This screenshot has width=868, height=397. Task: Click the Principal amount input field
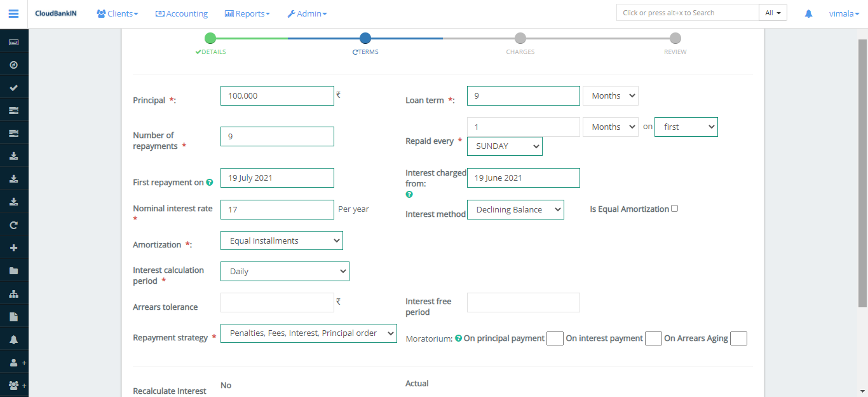pyautogui.click(x=277, y=95)
